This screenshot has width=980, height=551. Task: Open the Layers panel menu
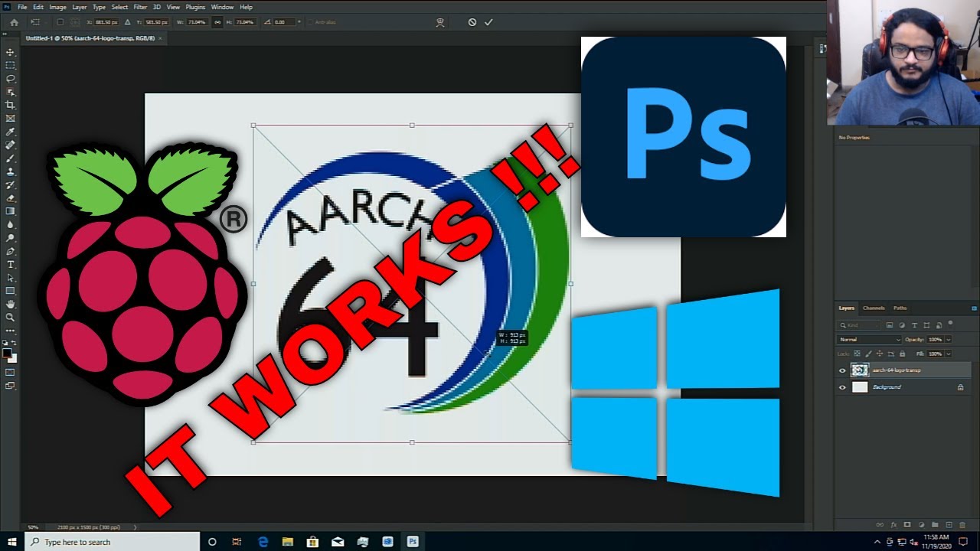click(974, 308)
